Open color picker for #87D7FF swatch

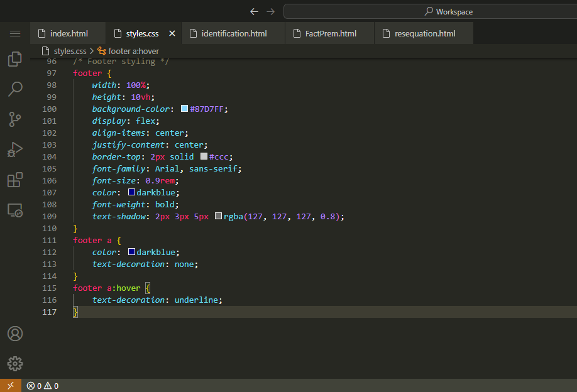point(184,109)
